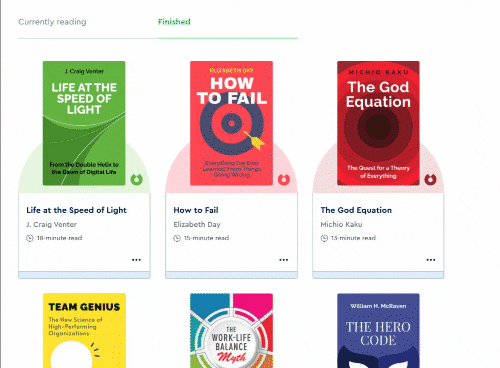Open The Hero Code book cover
500x368 pixels.
pos(378,331)
